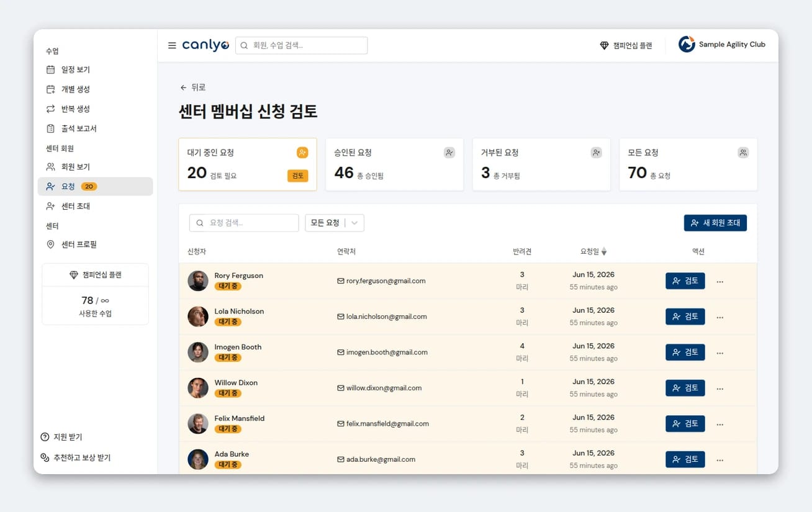
Task: Open 회원 보기 in sidebar
Action: tap(96, 167)
